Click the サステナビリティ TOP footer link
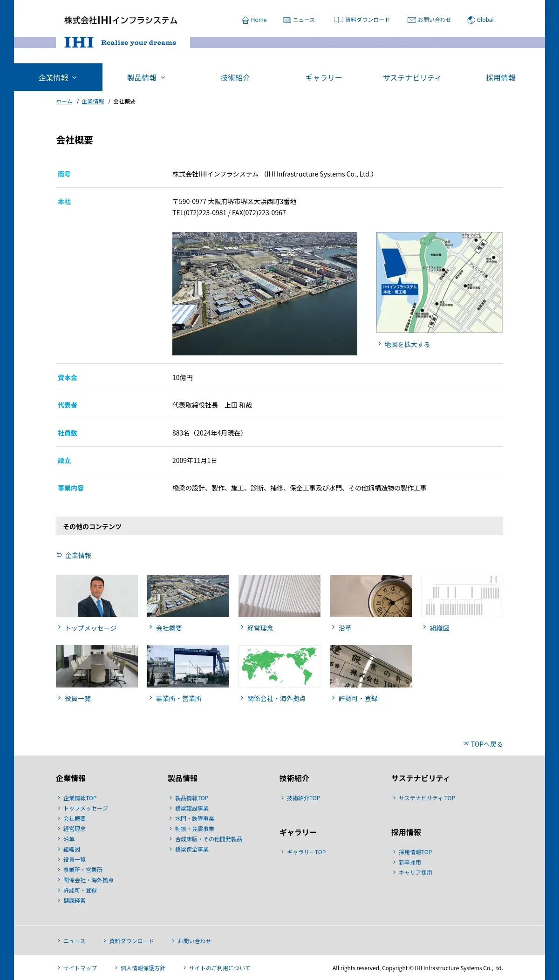Screen dimensions: 559x980 coord(427,798)
